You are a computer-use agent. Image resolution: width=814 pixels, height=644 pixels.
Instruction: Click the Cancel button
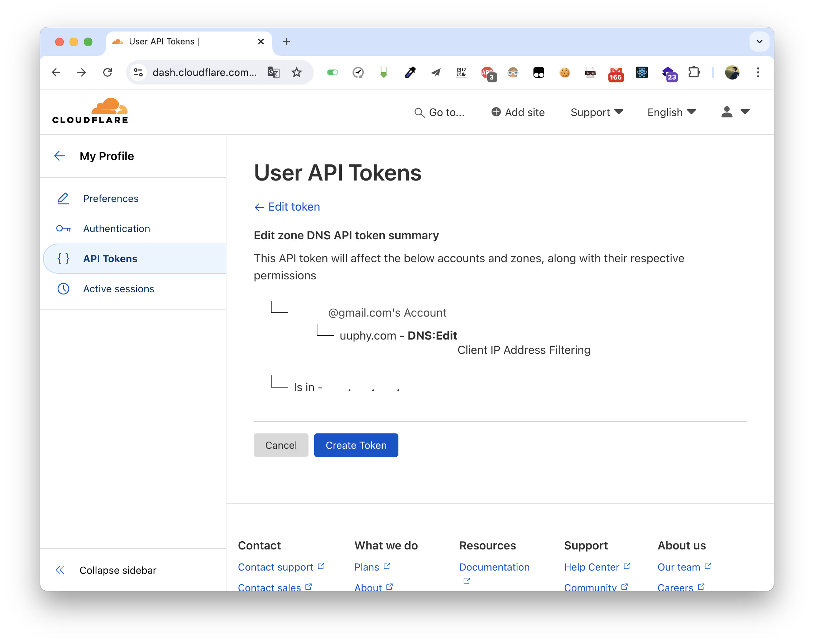281,445
